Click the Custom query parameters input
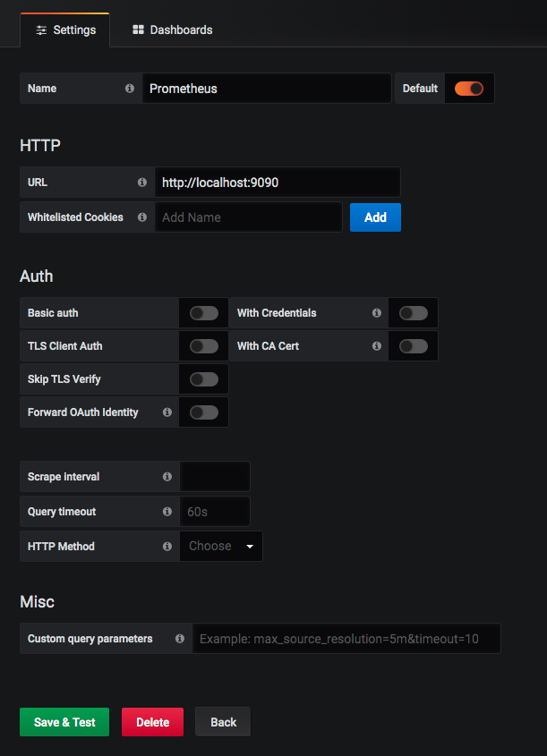Viewport: 547px width, 756px height. [x=346, y=639]
